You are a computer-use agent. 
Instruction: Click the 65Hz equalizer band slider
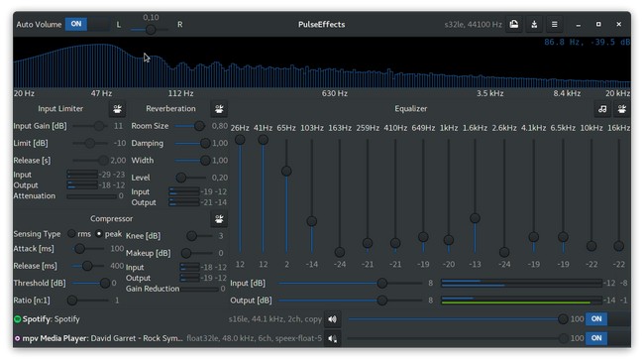coord(286,195)
